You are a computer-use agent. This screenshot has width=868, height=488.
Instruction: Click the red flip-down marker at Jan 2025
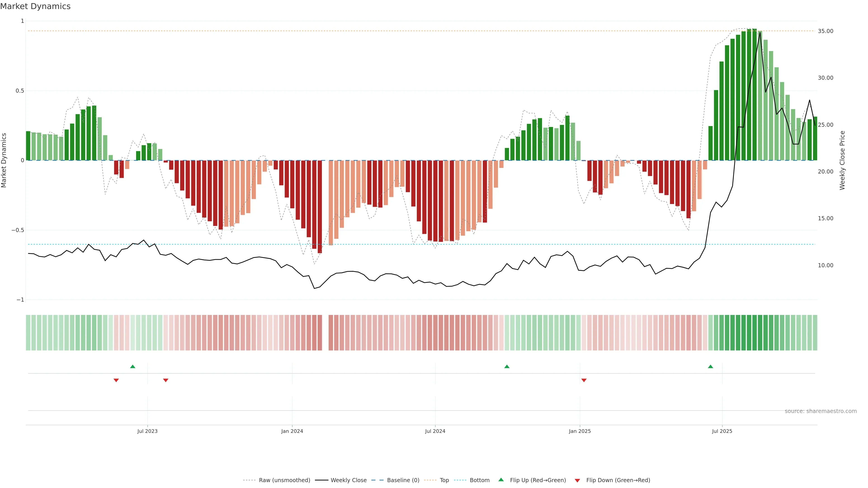coord(584,380)
